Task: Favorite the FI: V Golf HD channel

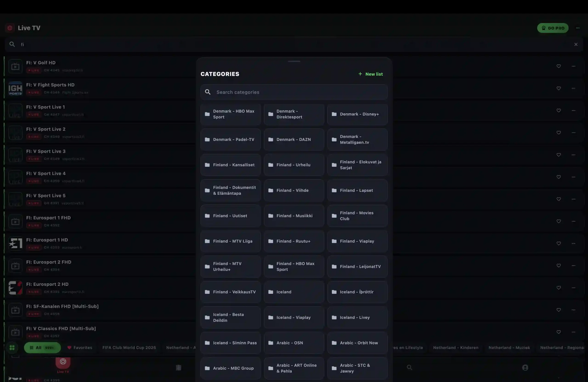Action: pyautogui.click(x=558, y=66)
